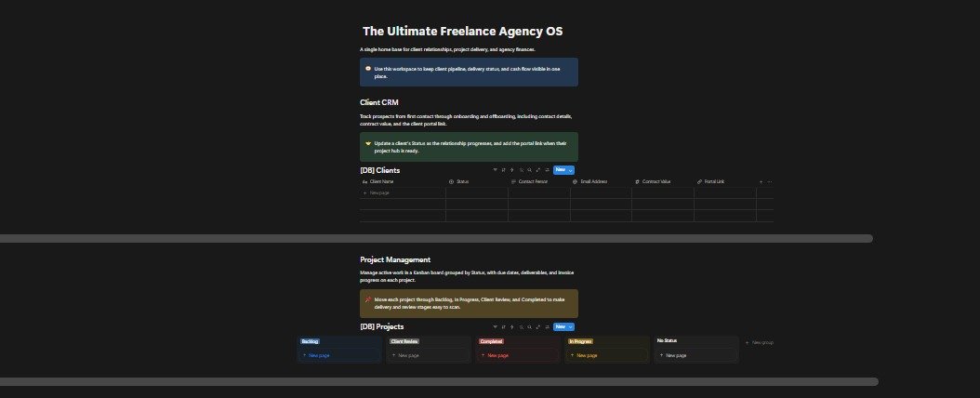Search within the Clients database
The width and height of the screenshot is (980, 398).
pos(529,170)
